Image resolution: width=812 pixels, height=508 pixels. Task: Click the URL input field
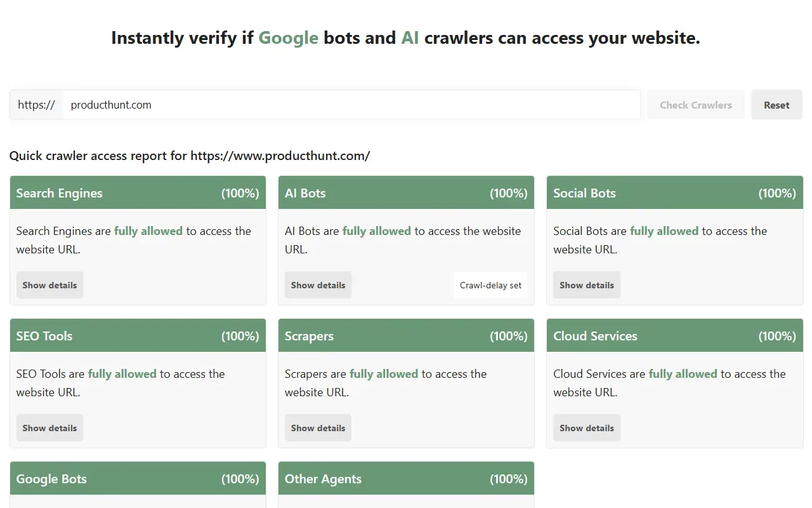349,105
